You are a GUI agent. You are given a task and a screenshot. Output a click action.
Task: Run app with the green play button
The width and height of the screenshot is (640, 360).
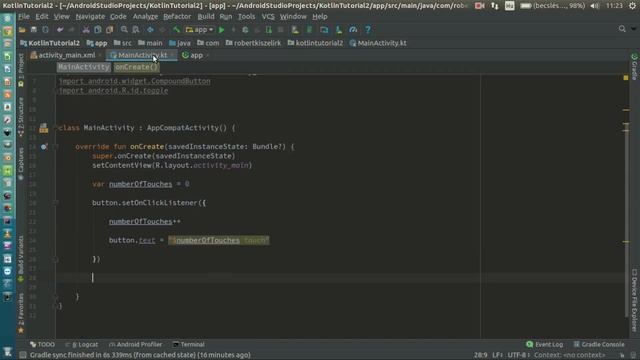click(x=221, y=30)
